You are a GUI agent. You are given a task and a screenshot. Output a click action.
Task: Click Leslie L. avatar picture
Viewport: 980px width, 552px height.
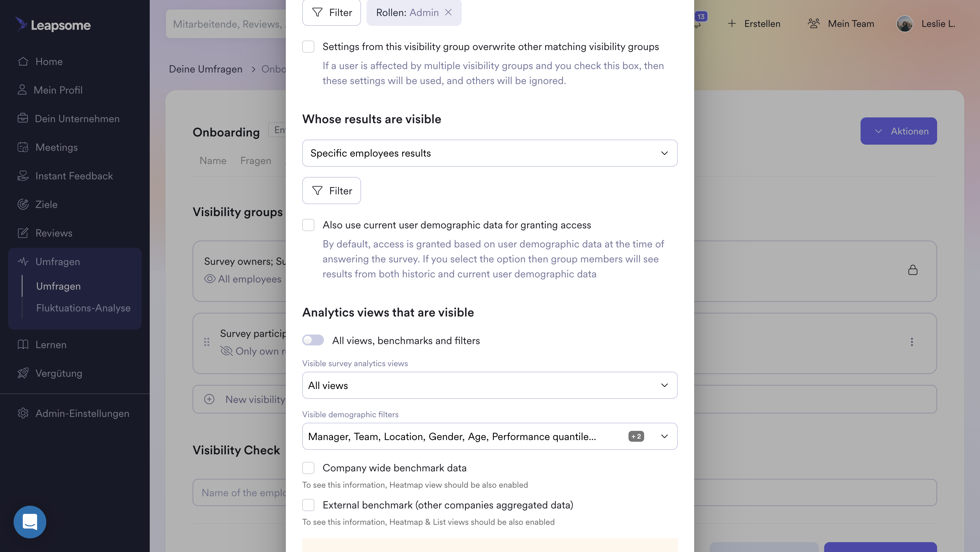[905, 23]
